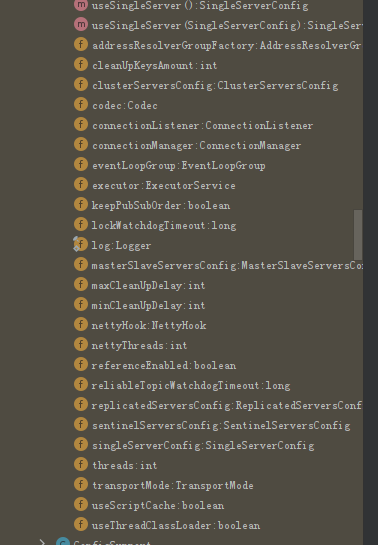Select executor:ExecutorService field
This screenshot has height=545, width=378.
click(164, 186)
